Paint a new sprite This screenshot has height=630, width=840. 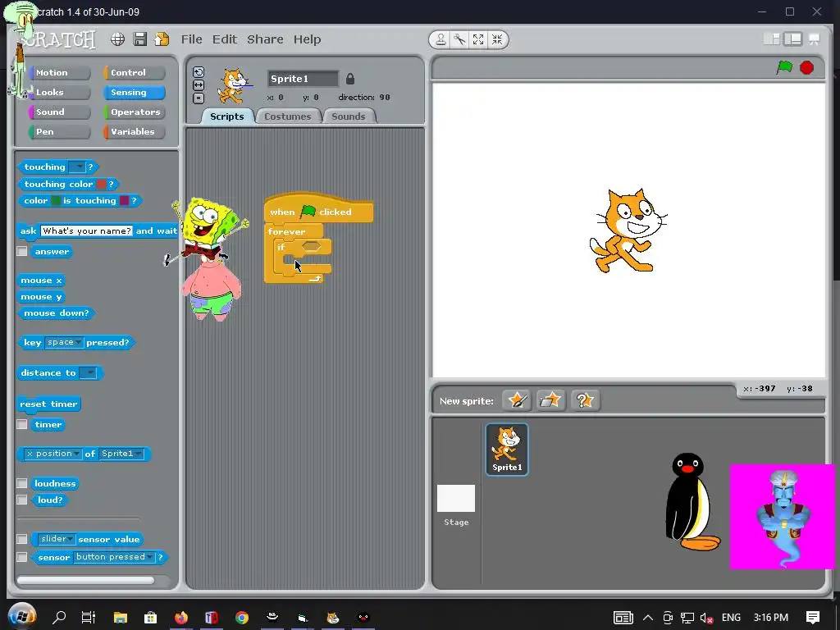[517, 400]
